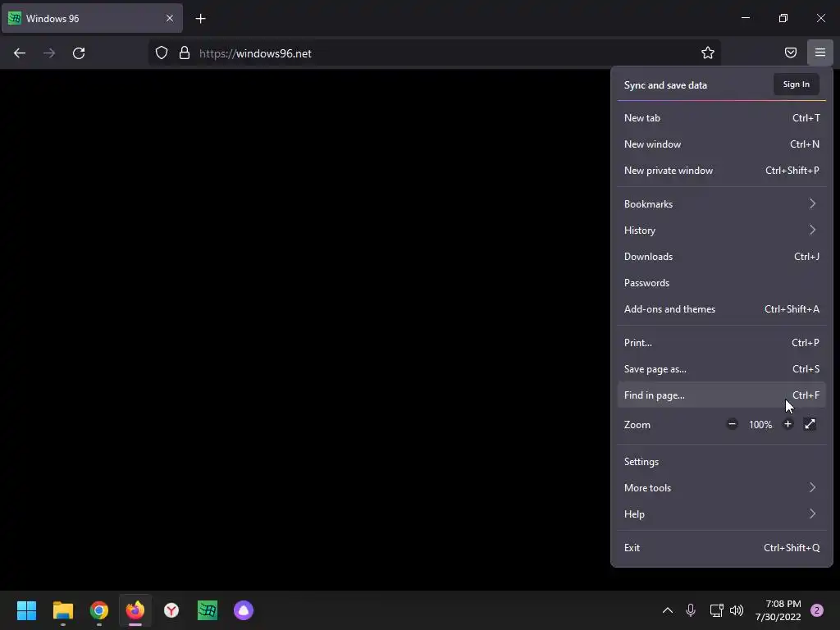Open the notification badge showing 2
The height and width of the screenshot is (630, 840).
(817, 610)
